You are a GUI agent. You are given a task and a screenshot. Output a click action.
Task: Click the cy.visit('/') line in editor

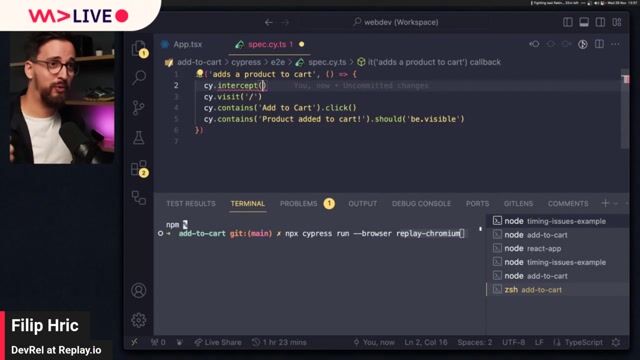pyautogui.click(x=233, y=97)
